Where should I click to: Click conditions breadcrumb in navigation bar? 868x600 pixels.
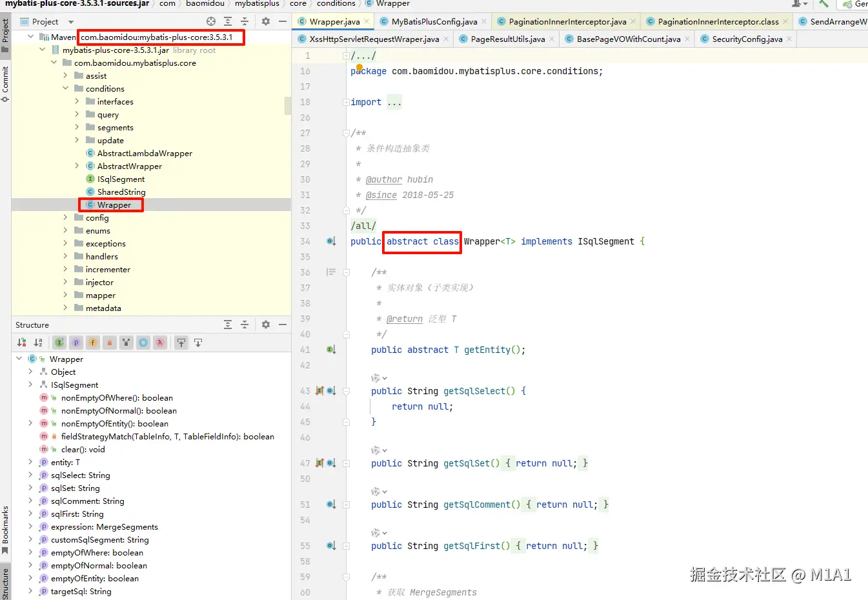336,4
